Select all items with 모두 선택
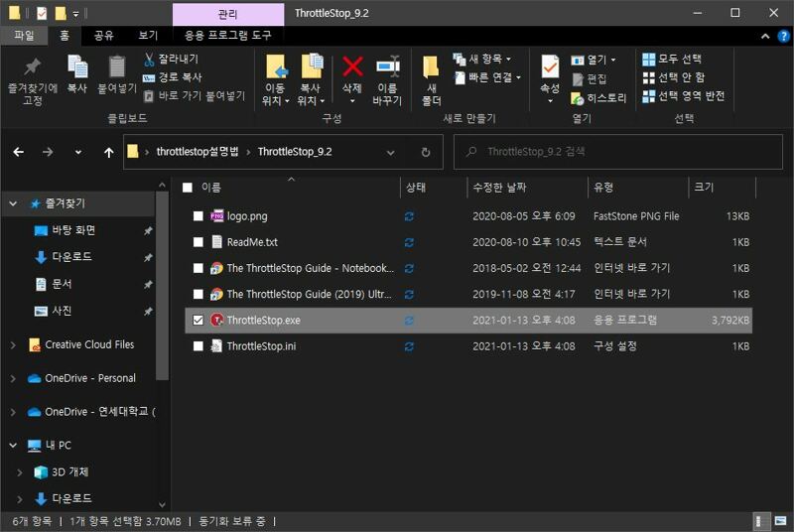 [672, 59]
